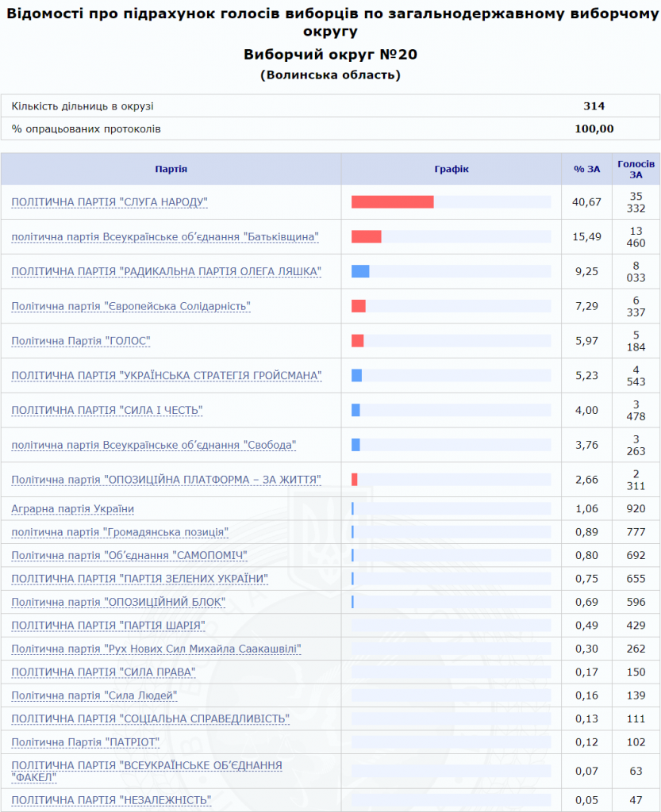Screen dimensions: 661x812
Task: Open the "ПАРТІЯ ШАРІЯ" link
Action: [x=109, y=626]
